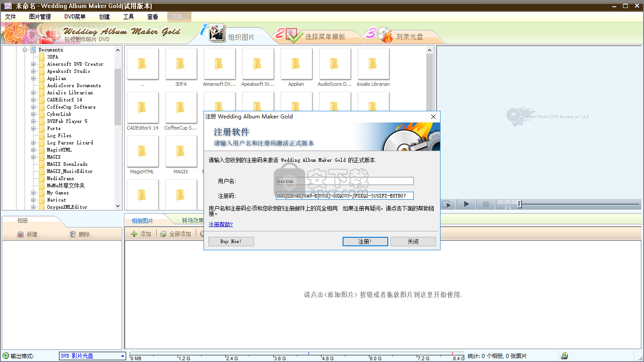The image size is (644, 362).
Task: Expand the CADEditorX 14 tree node
Action: coord(34,100)
